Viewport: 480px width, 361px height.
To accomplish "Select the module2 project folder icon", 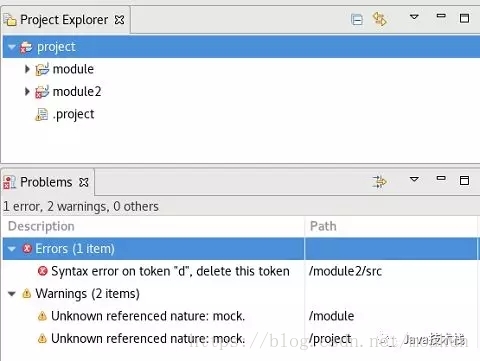I will click(x=42, y=92).
